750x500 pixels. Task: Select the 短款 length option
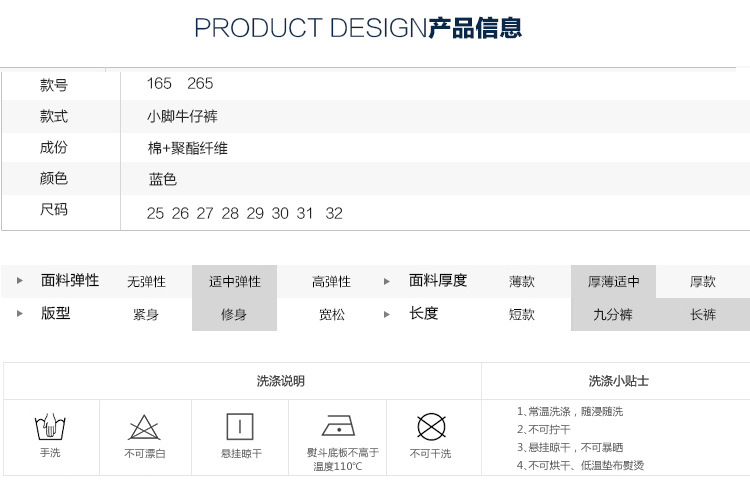pos(522,314)
